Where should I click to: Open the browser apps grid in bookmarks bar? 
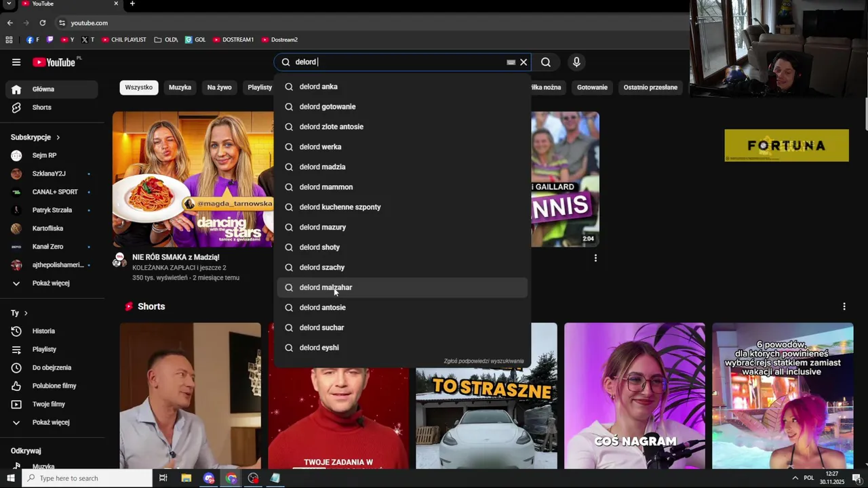tap(9, 40)
